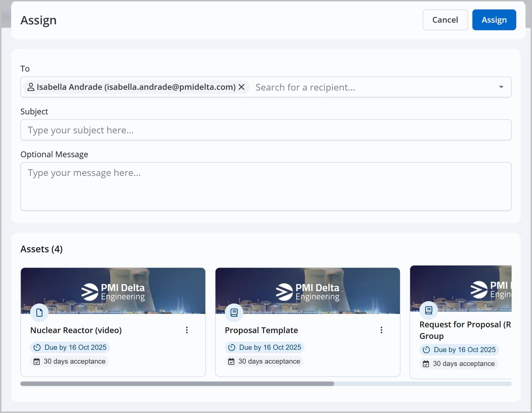Click Nuclear Reactor card banner image
532x413 pixels.
[x=113, y=291]
